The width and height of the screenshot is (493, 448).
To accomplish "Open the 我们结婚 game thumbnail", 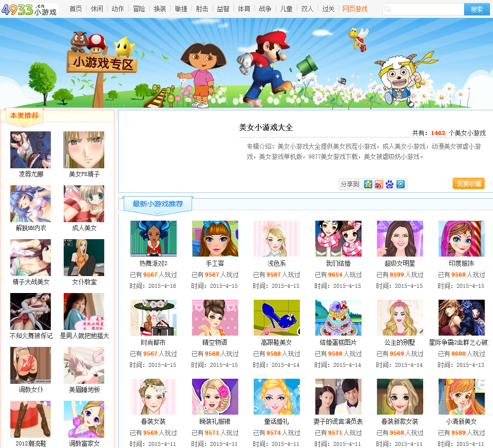I will [x=338, y=239].
